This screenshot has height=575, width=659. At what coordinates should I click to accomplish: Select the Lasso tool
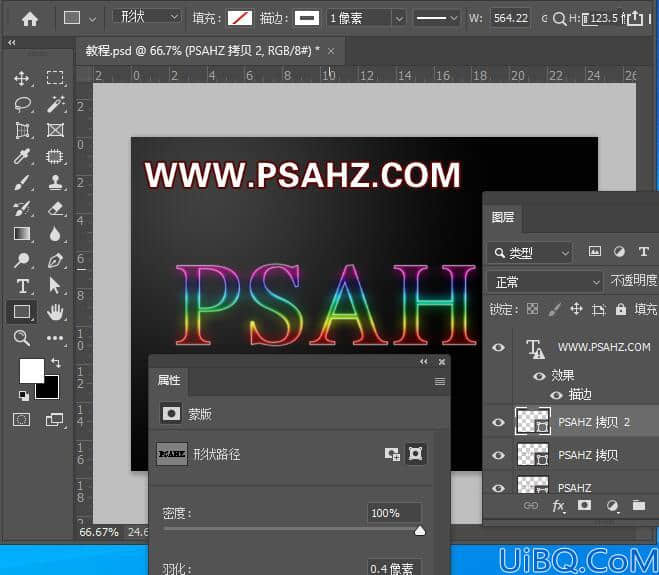click(22, 104)
